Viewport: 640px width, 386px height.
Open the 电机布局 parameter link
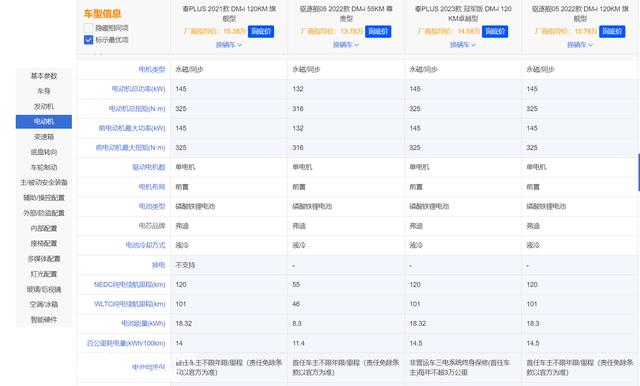pyautogui.click(x=152, y=187)
